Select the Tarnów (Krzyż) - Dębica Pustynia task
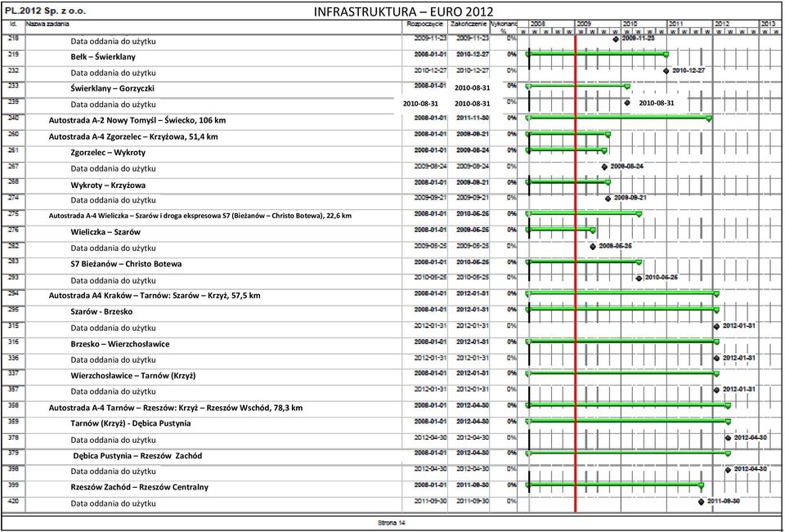 (x=130, y=424)
